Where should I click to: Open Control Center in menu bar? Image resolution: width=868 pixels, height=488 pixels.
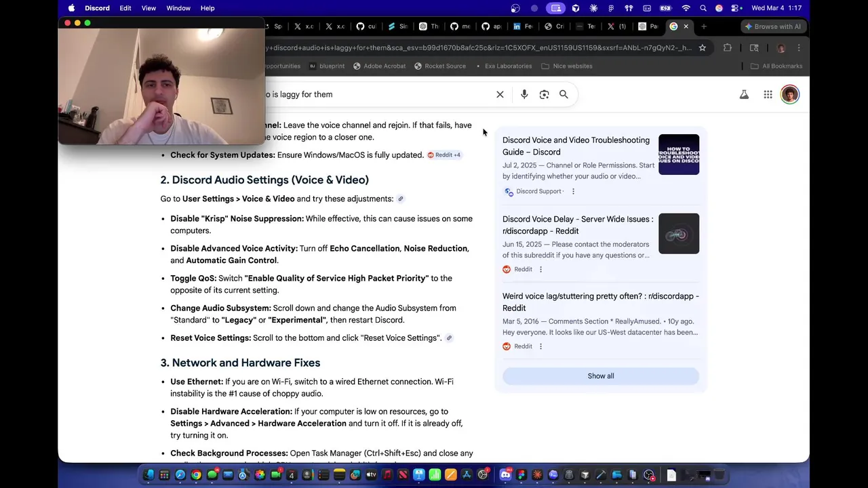point(734,8)
